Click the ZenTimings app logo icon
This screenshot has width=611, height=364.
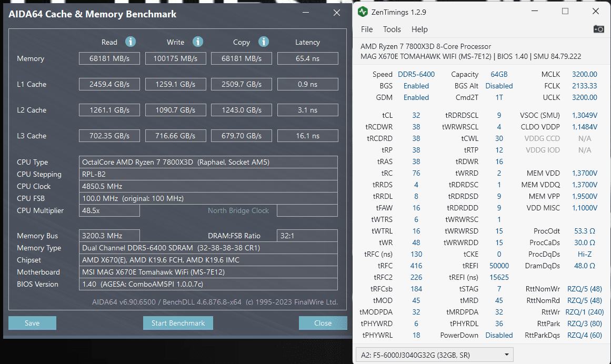[363, 12]
